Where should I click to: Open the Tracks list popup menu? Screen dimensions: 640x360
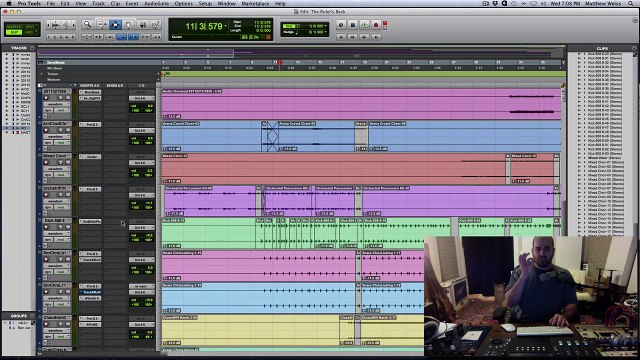(32, 48)
